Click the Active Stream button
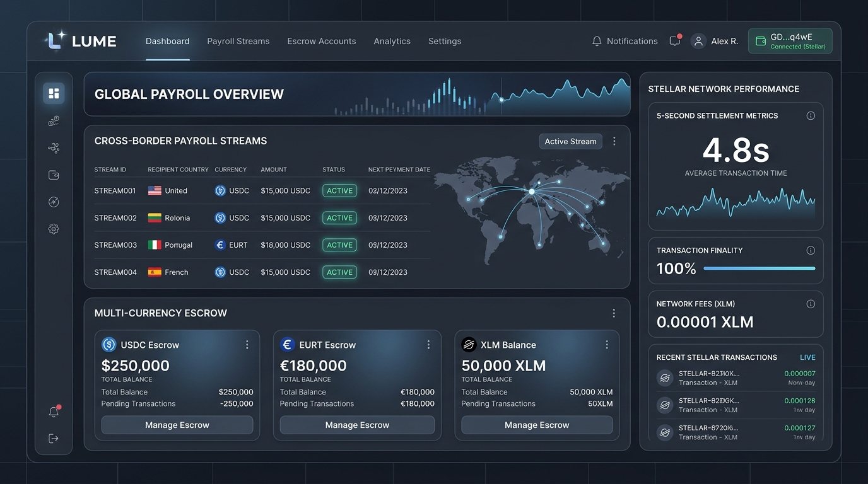The width and height of the screenshot is (868, 484). (571, 141)
